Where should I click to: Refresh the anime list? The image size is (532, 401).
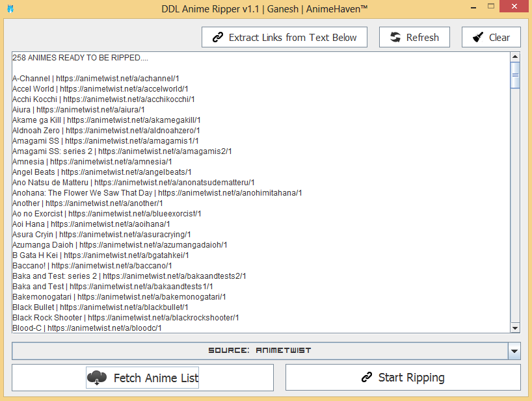pos(414,37)
